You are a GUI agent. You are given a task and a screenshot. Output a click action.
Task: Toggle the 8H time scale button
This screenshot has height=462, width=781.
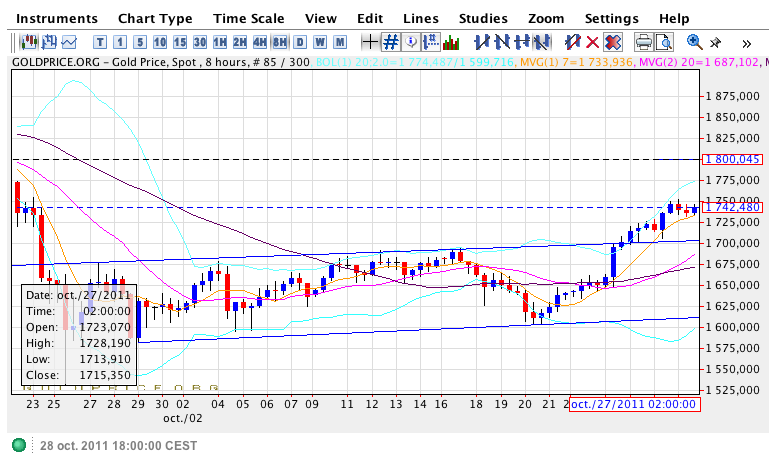pyautogui.click(x=280, y=42)
